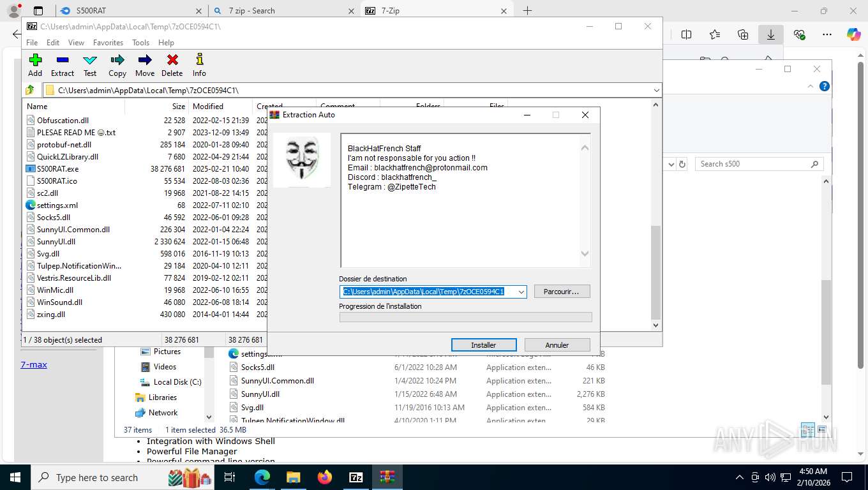
Task: Select zxing.dll file
Action: click(x=51, y=314)
